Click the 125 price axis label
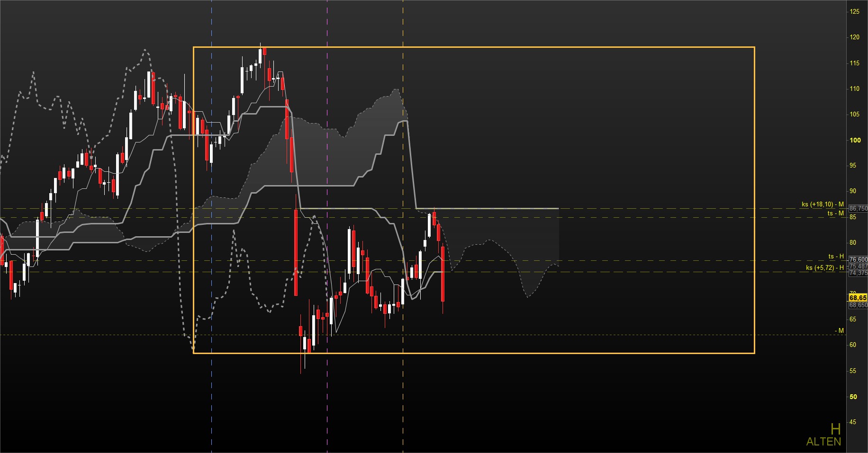The width and height of the screenshot is (868, 453). [855, 12]
